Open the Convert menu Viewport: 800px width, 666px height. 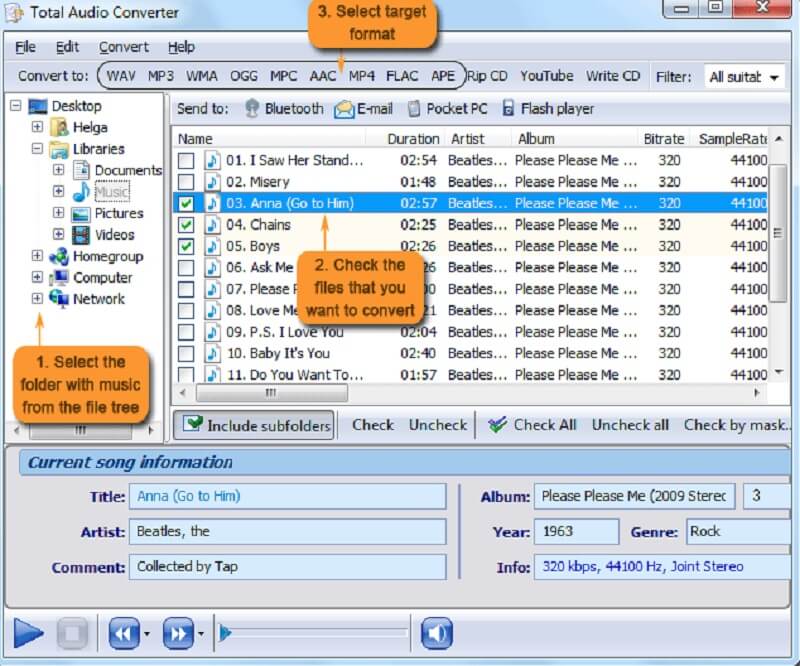point(124,46)
